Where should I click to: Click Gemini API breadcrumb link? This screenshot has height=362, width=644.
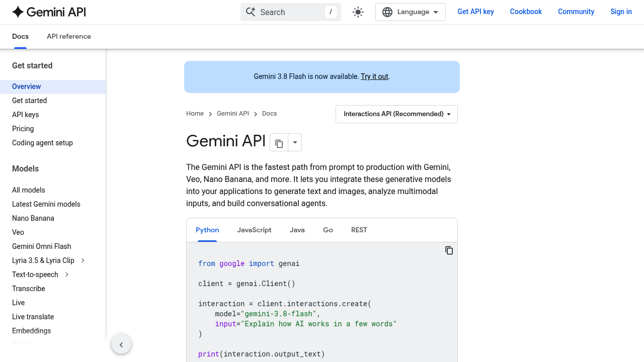pos(233,114)
